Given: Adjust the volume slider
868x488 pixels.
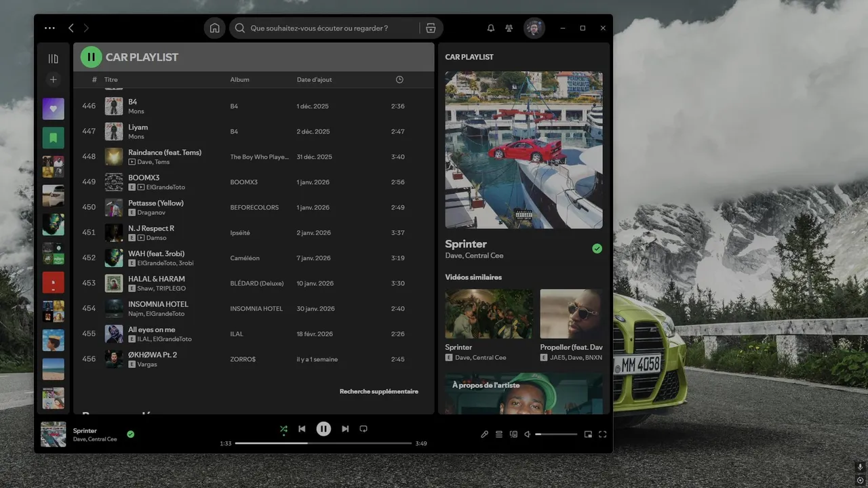Looking at the screenshot, I should point(557,434).
